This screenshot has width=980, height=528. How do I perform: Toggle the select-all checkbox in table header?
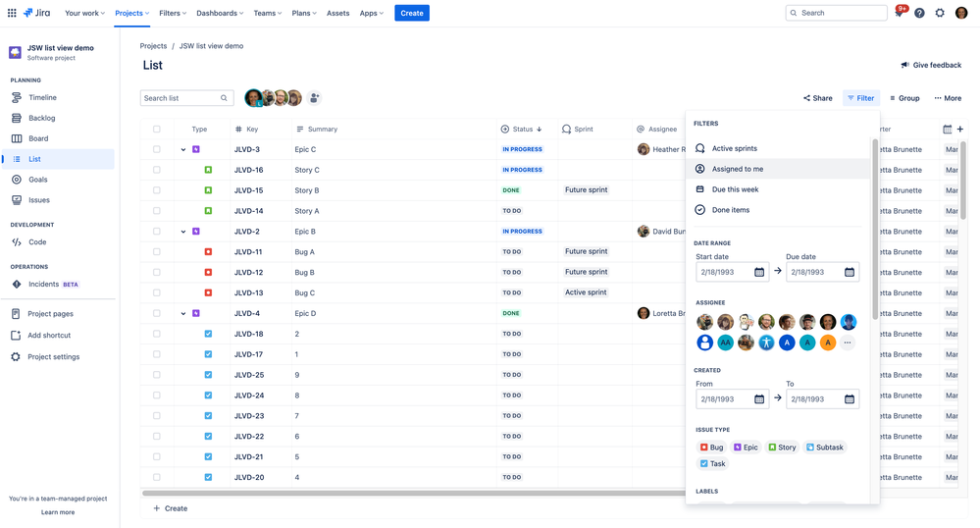point(156,129)
